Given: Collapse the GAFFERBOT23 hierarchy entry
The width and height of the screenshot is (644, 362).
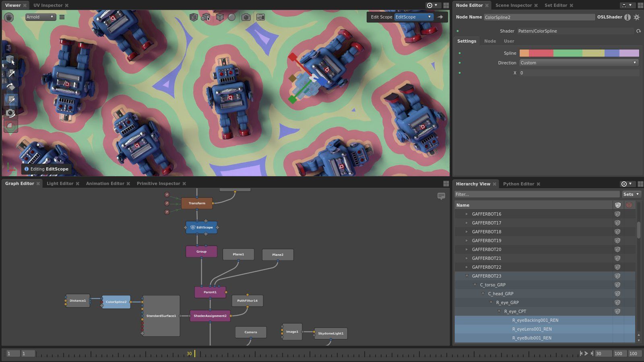Looking at the screenshot, I should tap(467, 276).
